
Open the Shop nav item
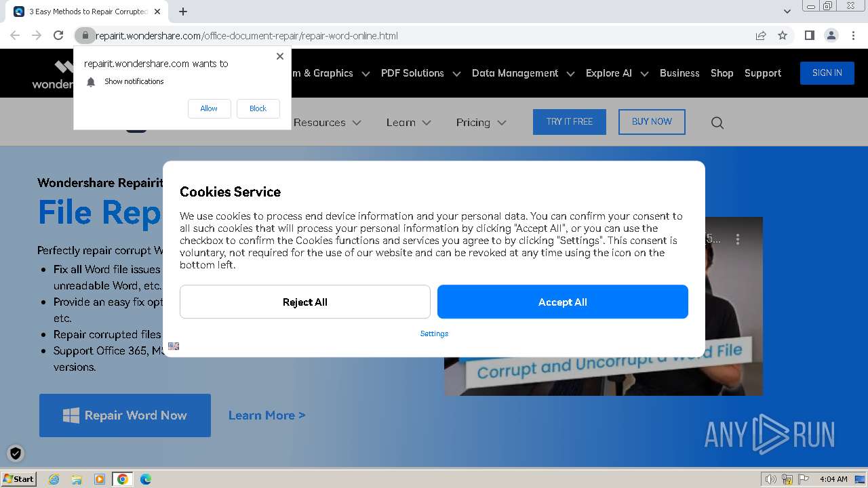point(722,73)
